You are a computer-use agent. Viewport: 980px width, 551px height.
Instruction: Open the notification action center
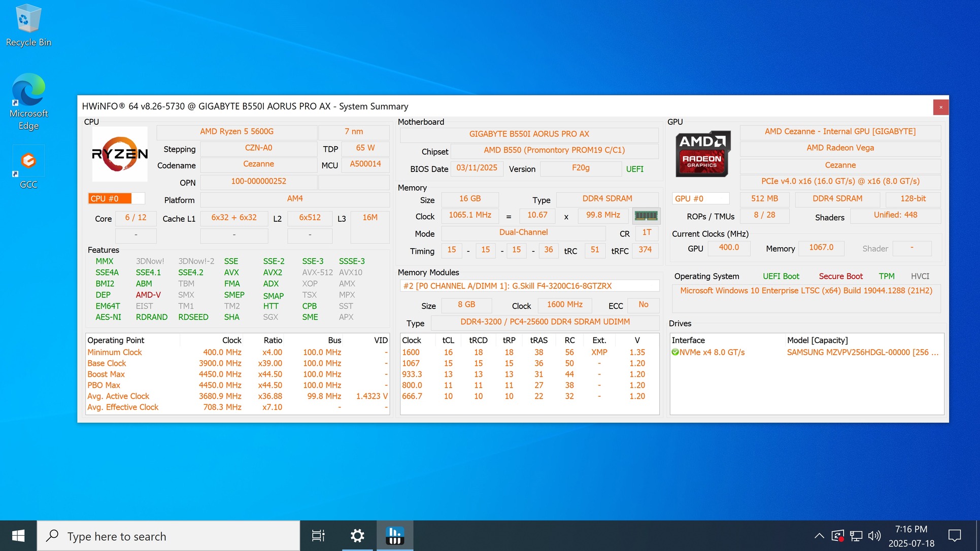955,535
